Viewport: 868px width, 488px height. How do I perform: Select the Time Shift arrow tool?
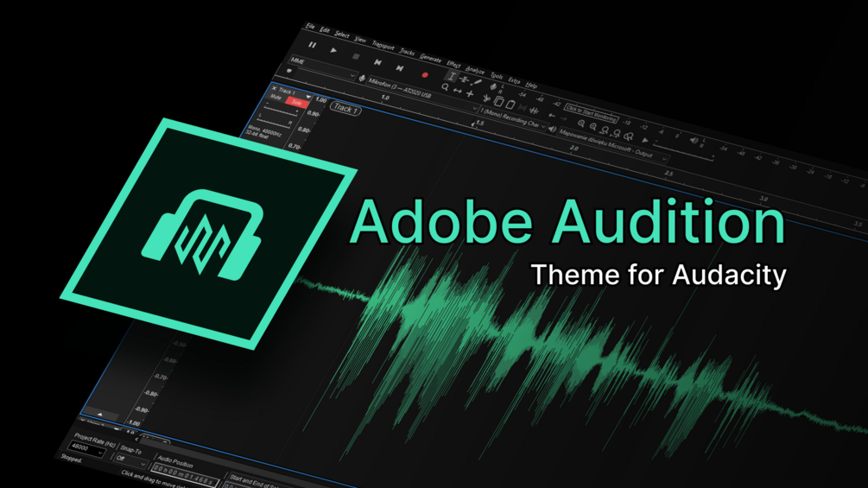coord(457,91)
